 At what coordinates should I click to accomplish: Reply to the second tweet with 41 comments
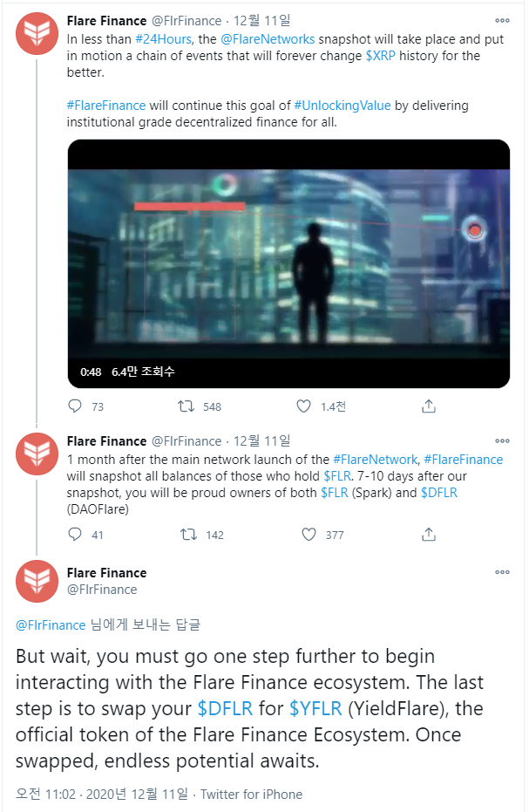(75, 534)
